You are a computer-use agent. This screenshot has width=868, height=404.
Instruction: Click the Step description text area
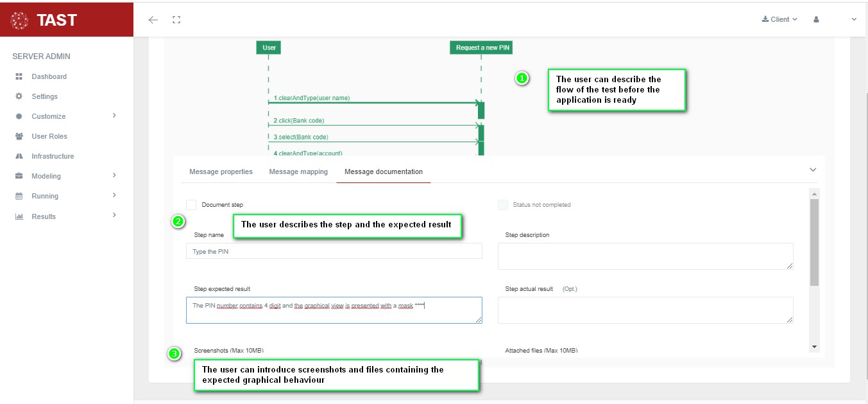click(645, 256)
